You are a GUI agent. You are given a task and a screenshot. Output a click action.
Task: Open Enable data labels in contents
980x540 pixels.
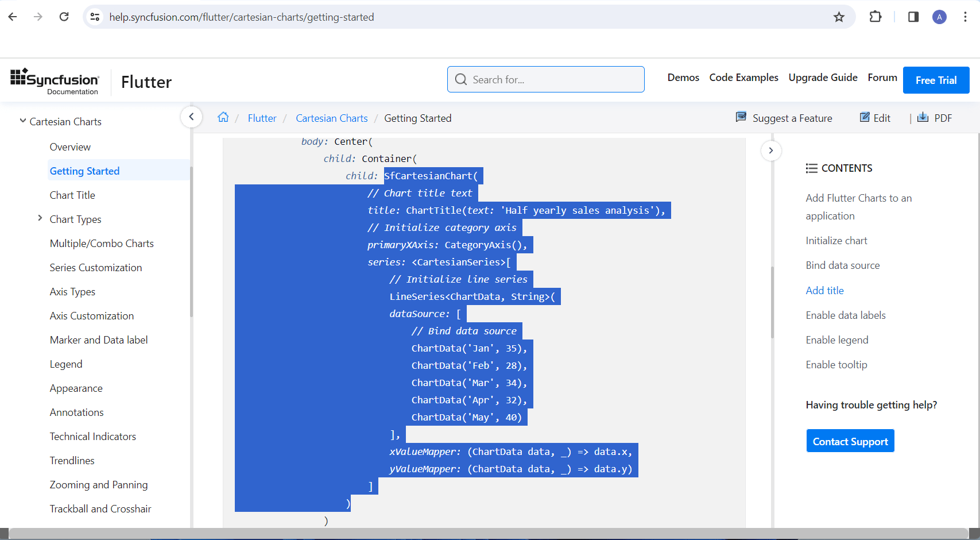(x=845, y=315)
